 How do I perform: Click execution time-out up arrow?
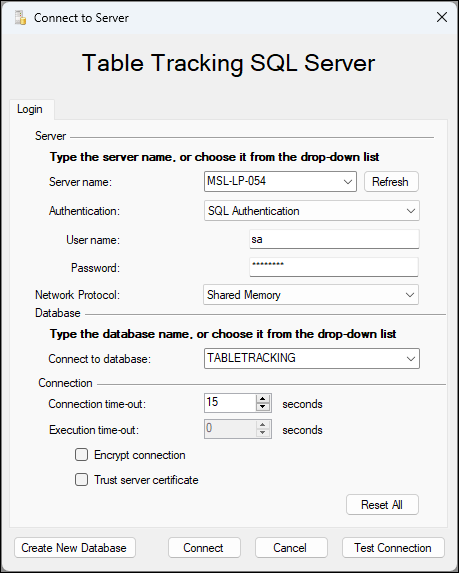[263, 425]
